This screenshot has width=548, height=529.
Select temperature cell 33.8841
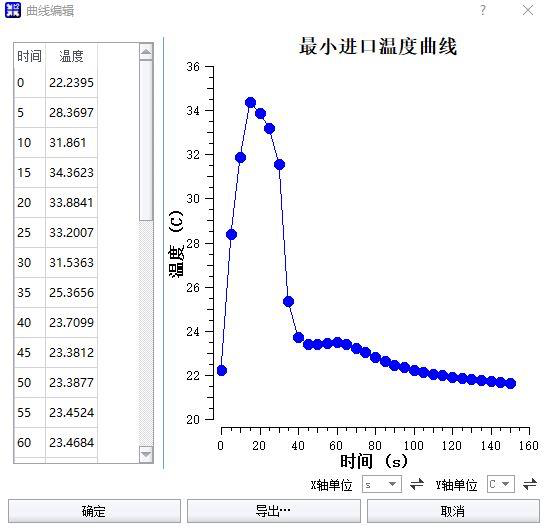click(71, 203)
